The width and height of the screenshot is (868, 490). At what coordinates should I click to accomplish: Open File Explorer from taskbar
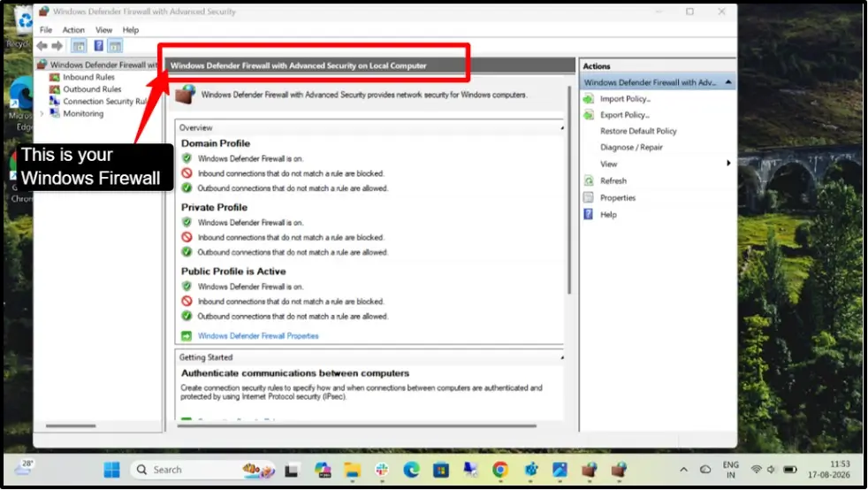tap(352, 470)
